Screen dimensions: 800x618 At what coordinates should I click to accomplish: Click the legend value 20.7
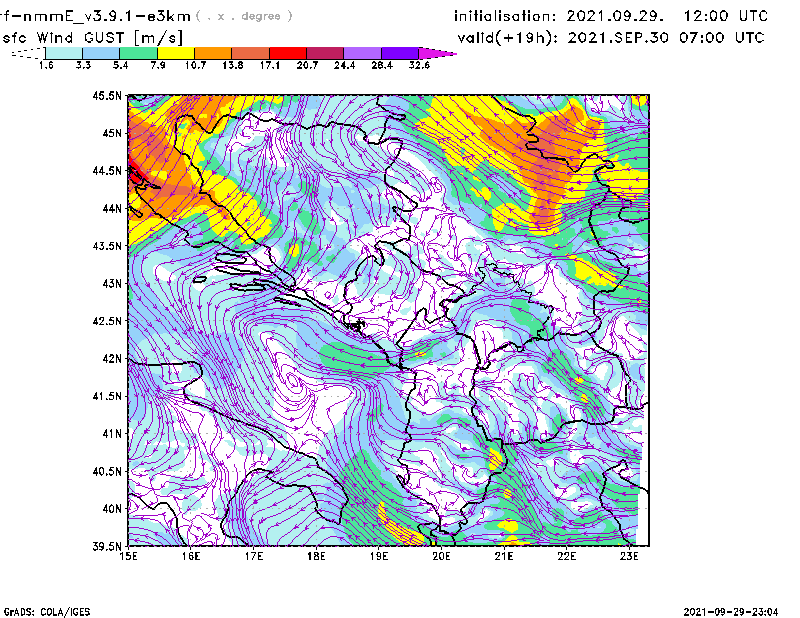tap(307, 65)
